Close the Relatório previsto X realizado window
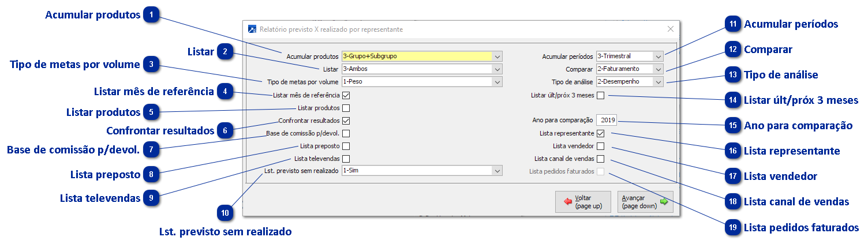The width and height of the screenshot is (868, 248). tap(670, 29)
